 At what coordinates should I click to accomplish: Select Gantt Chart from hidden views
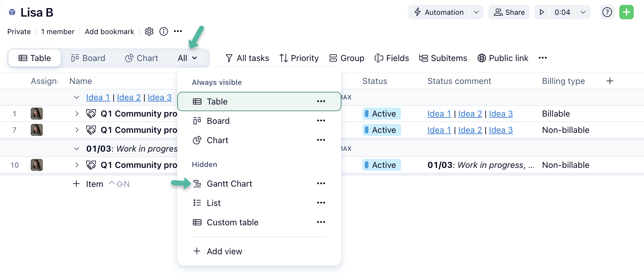[229, 184]
